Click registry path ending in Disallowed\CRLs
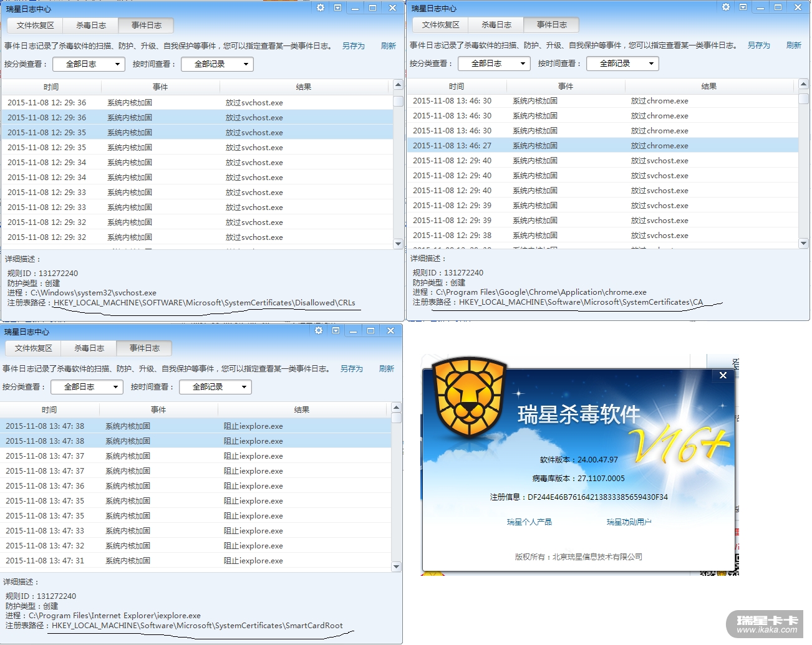 [x=205, y=303]
